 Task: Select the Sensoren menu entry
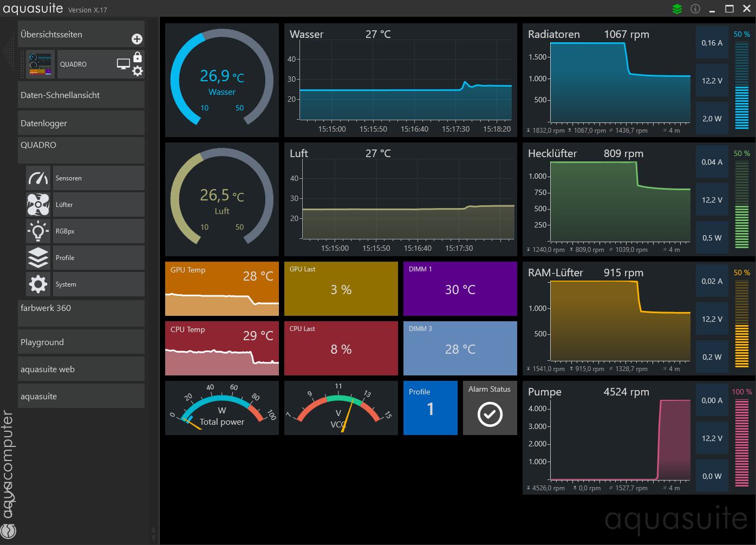point(99,178)
